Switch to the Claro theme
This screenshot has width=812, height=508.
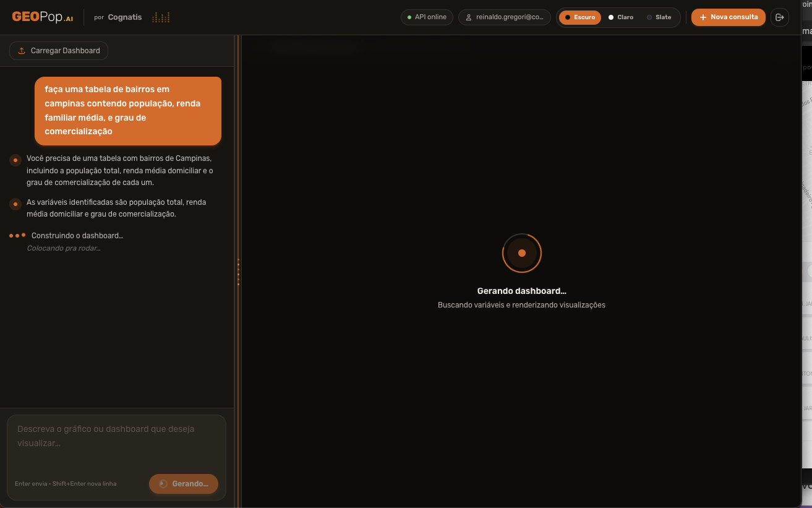621,17
